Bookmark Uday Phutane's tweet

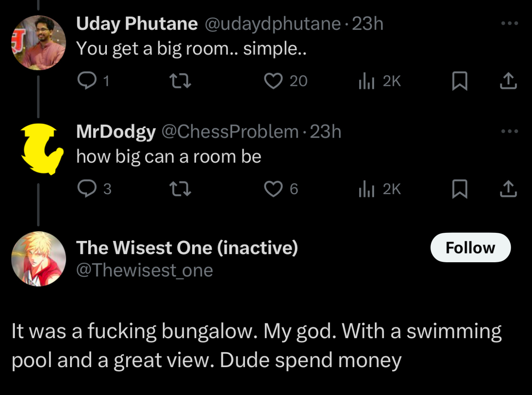click(459, 81)
